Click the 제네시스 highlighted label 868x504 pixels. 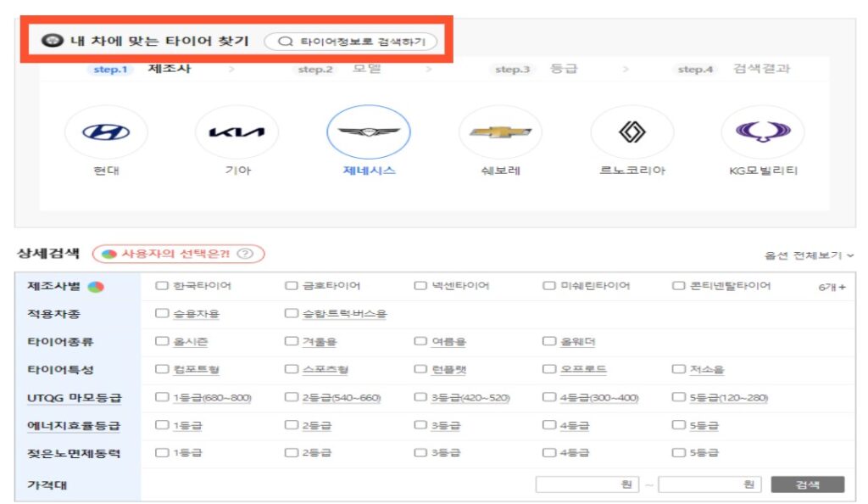[x=370, y=171]
